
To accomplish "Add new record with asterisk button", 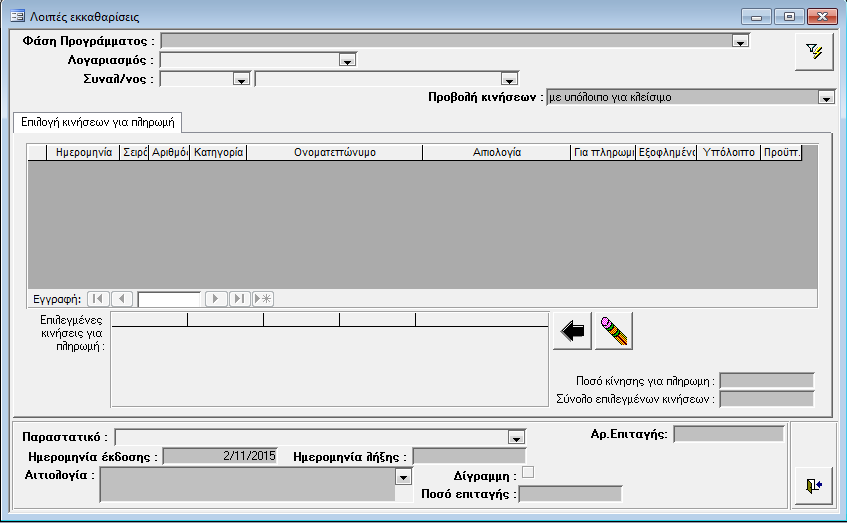I will pos(263,298).
